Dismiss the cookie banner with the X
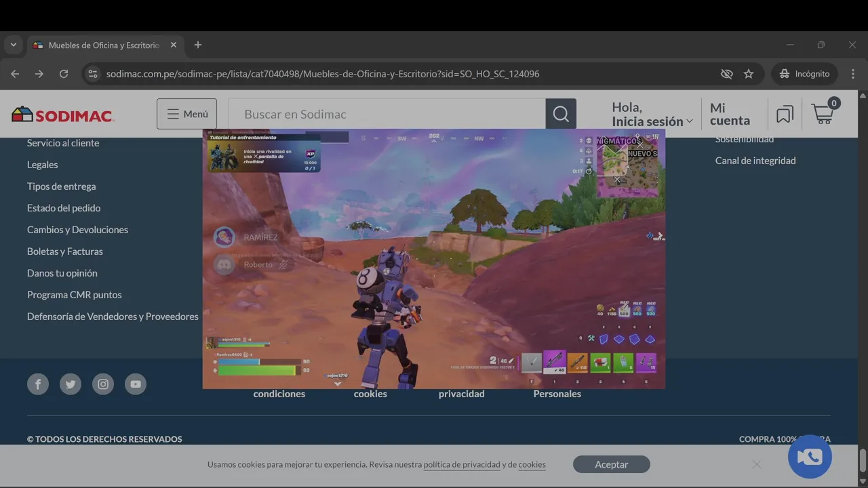Viewport: 868px width, 488px height. [x=756, y=464]
